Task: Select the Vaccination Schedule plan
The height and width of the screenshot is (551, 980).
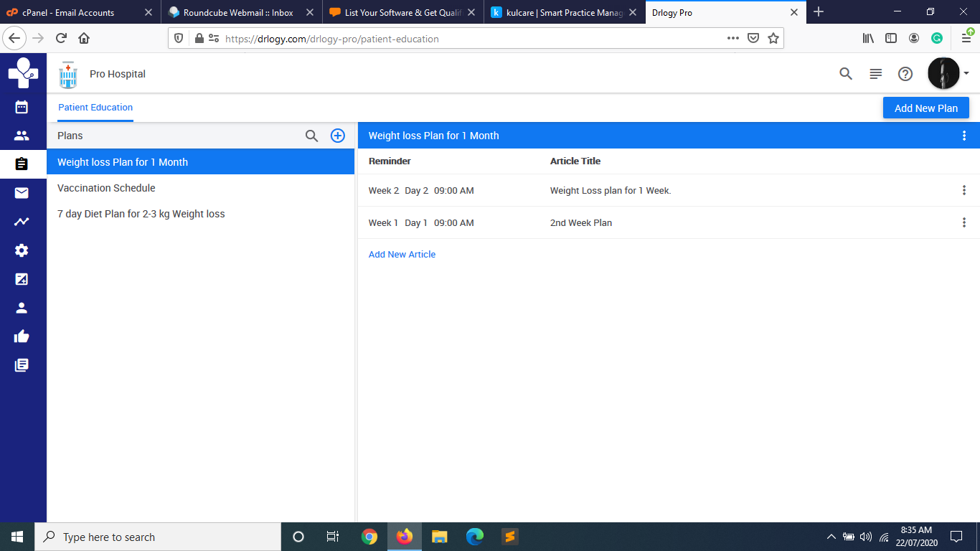Action: tap(106, 188)
